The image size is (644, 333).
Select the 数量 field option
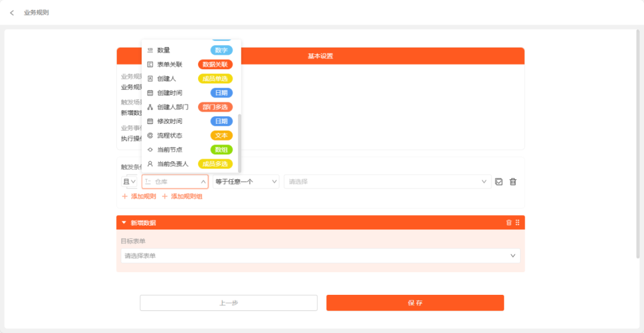[x=191, y=50]
